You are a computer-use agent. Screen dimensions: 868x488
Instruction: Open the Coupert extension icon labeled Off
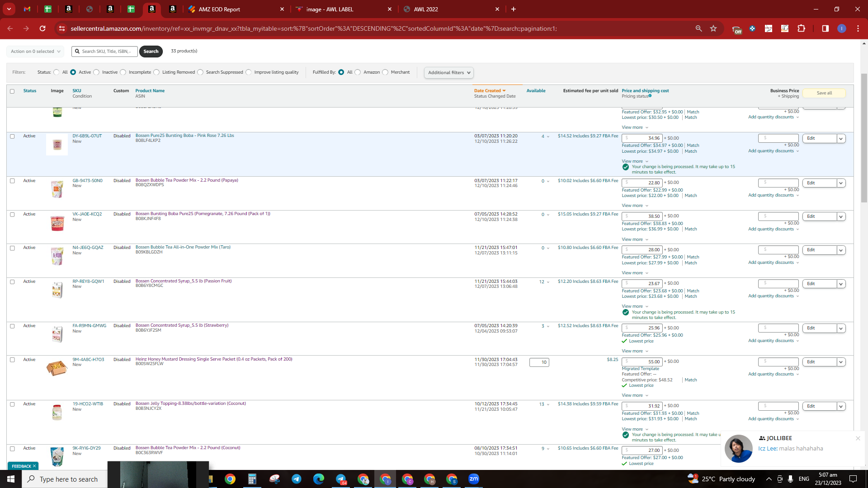pos(736,29)
